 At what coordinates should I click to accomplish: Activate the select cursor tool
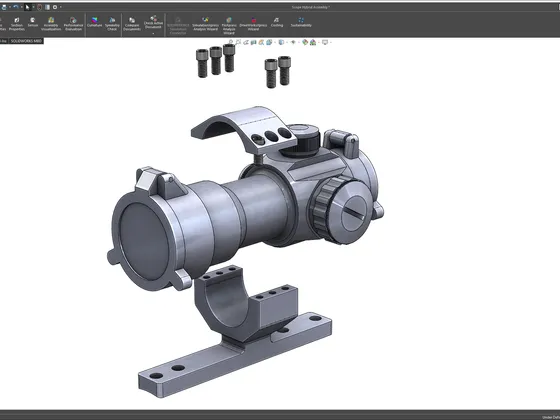tap(28, 7)
